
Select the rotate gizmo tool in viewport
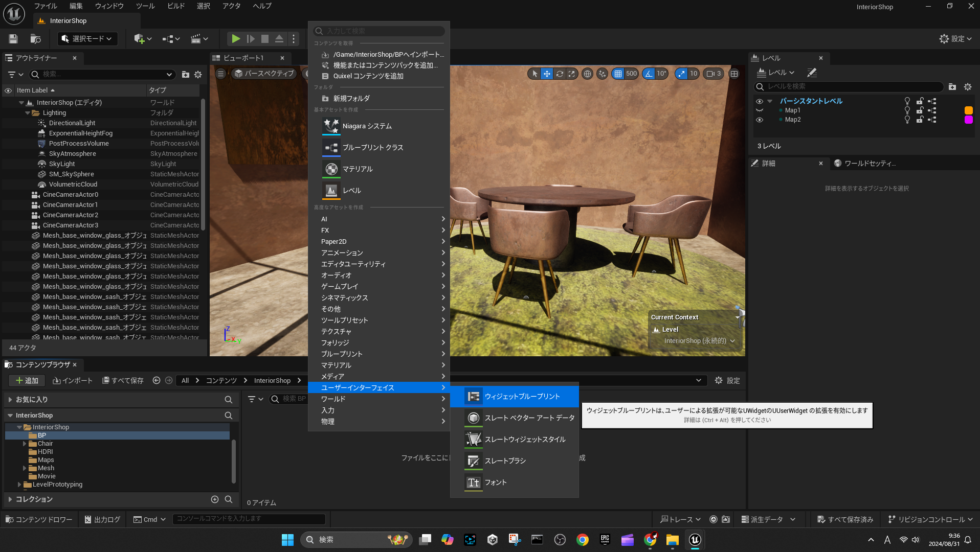[x=560, y=74]
